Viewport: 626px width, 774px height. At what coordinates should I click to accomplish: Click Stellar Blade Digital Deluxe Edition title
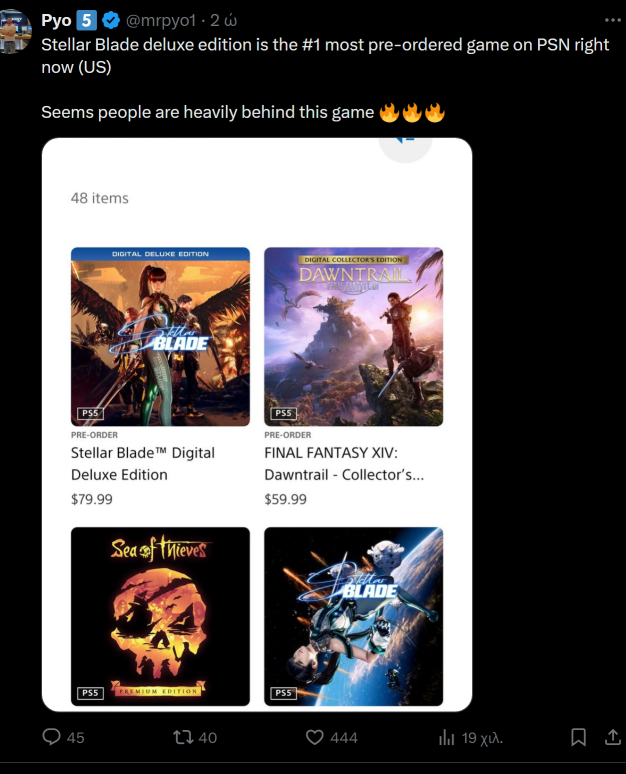tap(143, 464)
